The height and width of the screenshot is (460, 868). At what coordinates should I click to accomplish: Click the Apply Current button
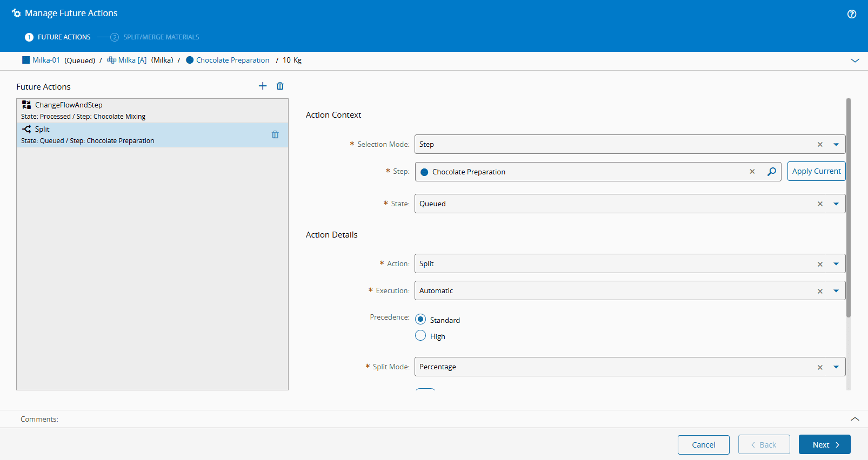tap(816, 171)
